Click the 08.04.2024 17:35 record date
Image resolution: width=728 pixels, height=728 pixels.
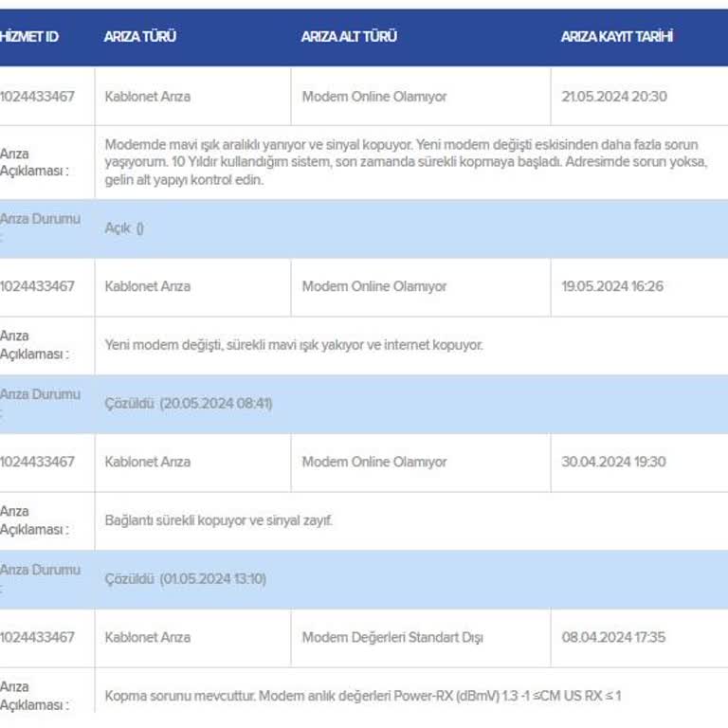pos(613,637)
